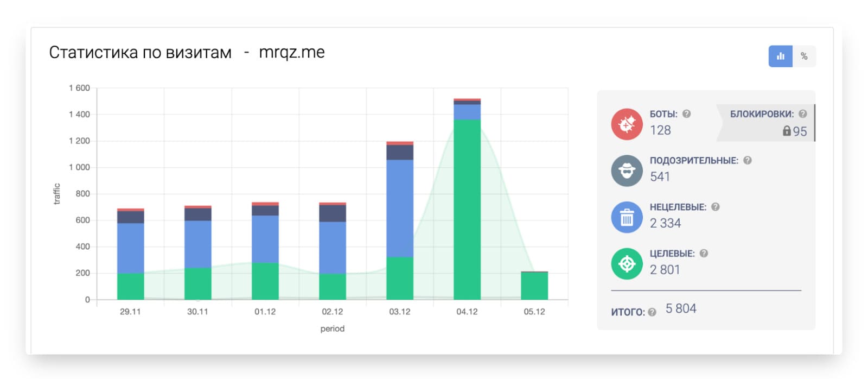The width and height of the screenshot is (868, 379).
Task: Click the bots count 128
Action: pyautogui.click(x=660, y=130)
